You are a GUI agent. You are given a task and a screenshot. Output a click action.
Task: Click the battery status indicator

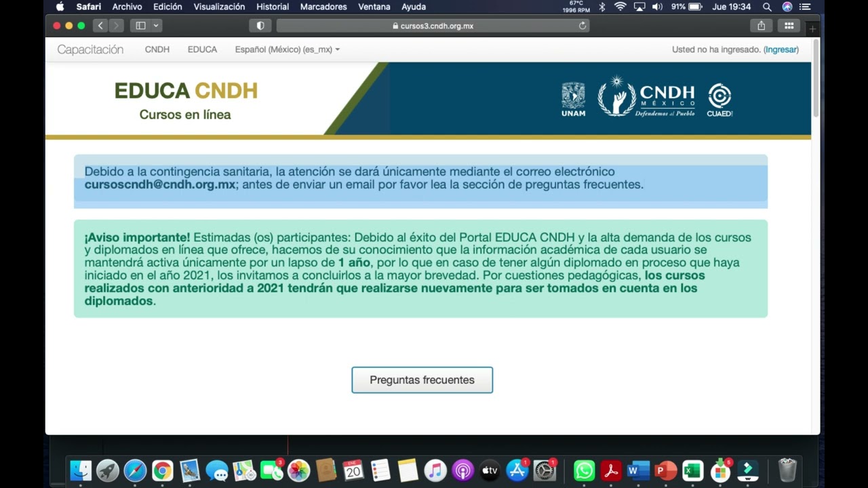pos(686,7)
